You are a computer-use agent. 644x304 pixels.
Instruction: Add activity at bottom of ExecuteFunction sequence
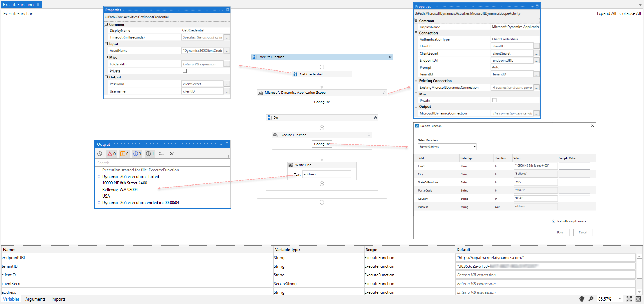322,202
